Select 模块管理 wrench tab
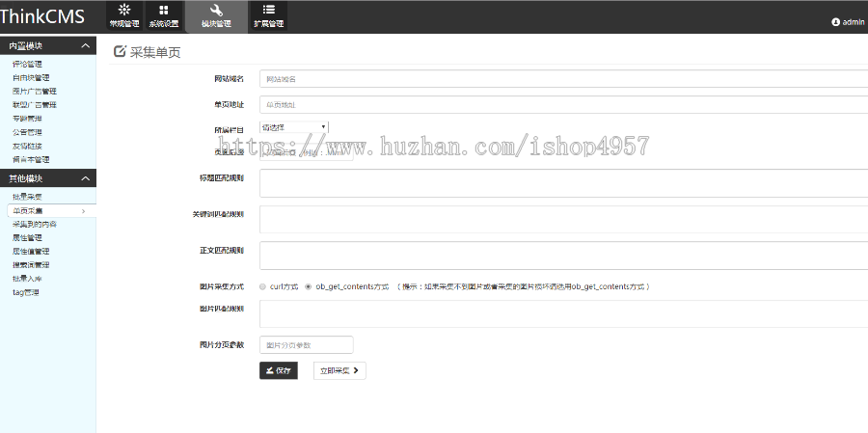 pos(216,16)
